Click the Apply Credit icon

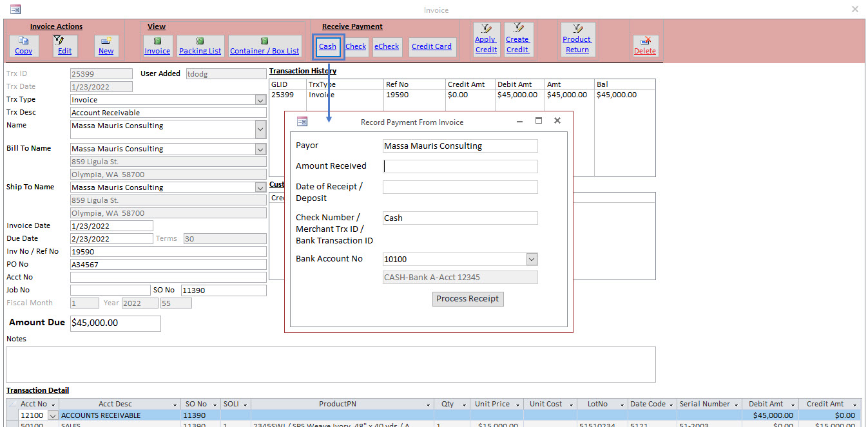click(x=486, y=39)
